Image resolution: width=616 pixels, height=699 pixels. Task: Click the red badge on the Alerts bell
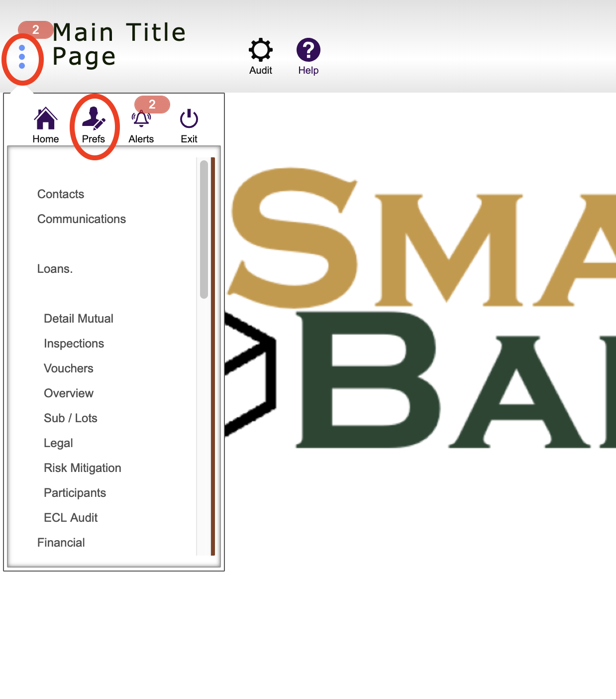[152, 105]
